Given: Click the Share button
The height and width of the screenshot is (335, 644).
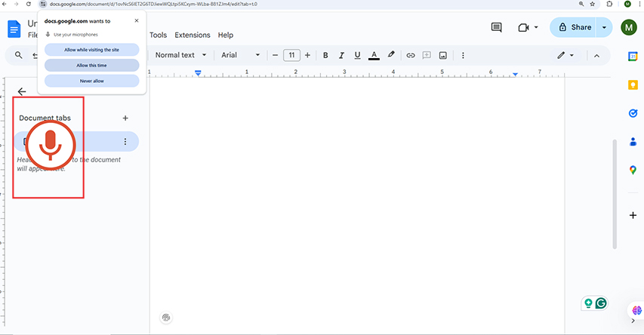Looking at the screenshot, I should 573,27.
